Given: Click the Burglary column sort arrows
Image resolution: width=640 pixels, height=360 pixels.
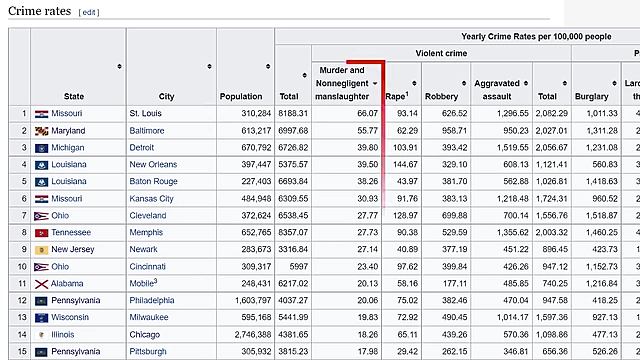Looking at the screenshot, I should (x=614, y=83).
